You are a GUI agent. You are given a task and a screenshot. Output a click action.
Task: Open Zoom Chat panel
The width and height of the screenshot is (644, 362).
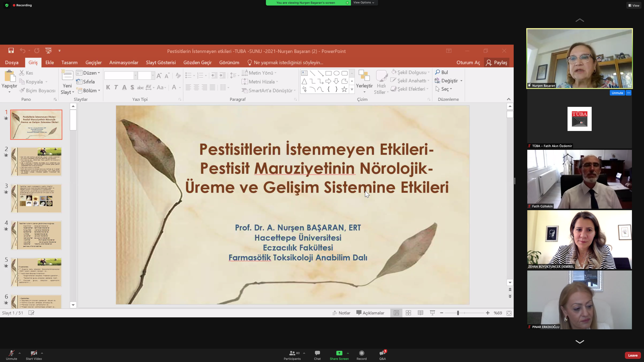pos(317,355)
